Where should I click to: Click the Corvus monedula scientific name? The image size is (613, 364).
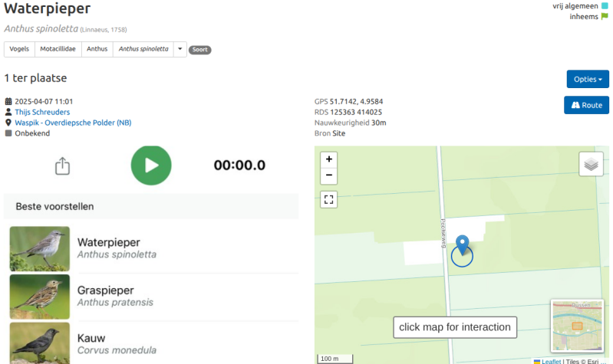117,350
